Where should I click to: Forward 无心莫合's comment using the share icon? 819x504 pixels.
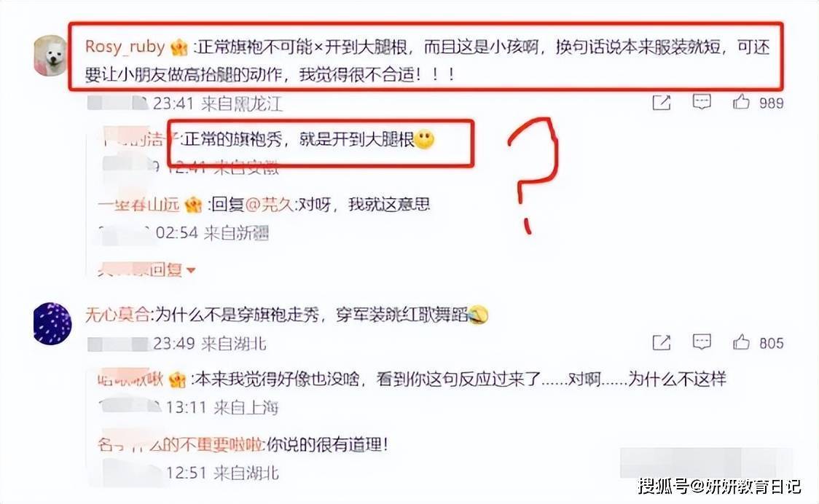(x=662, y=342)
